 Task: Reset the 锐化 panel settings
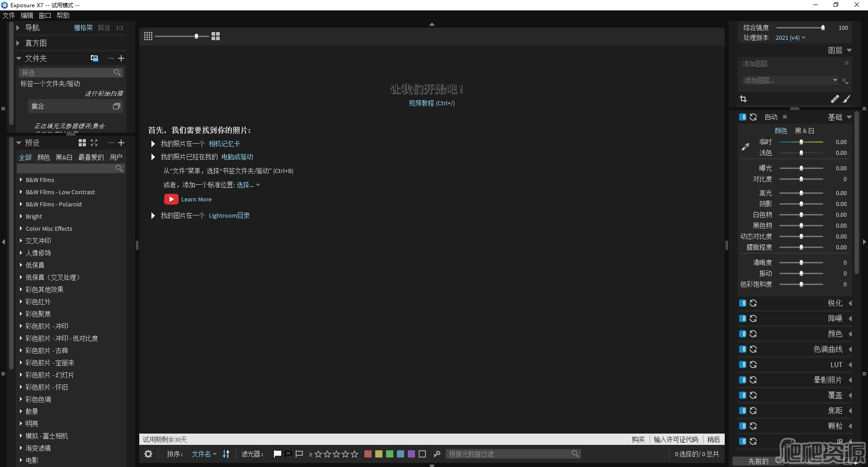753,303
